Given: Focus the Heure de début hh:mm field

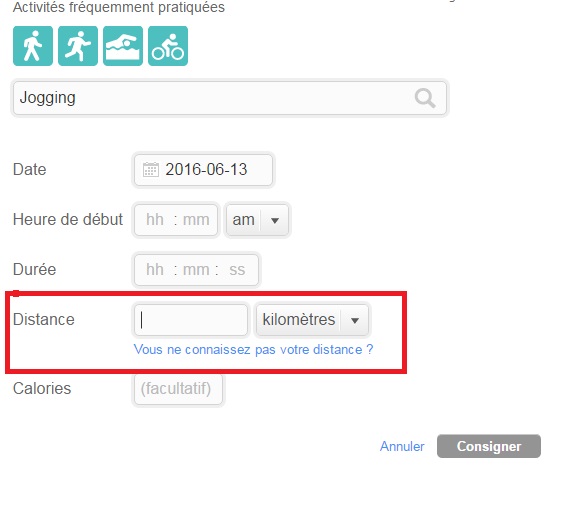Looking at the screenshot, I should [x=176, y=220].
